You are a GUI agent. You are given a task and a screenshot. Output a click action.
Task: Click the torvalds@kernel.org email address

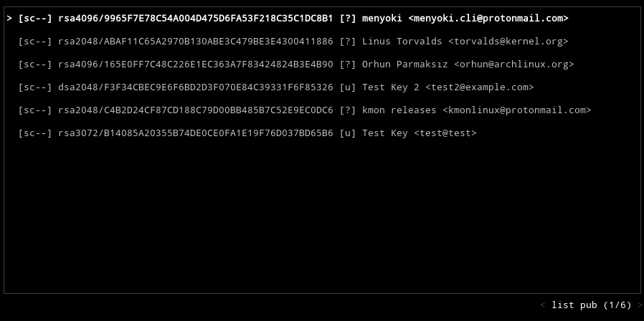pos(508,41)
